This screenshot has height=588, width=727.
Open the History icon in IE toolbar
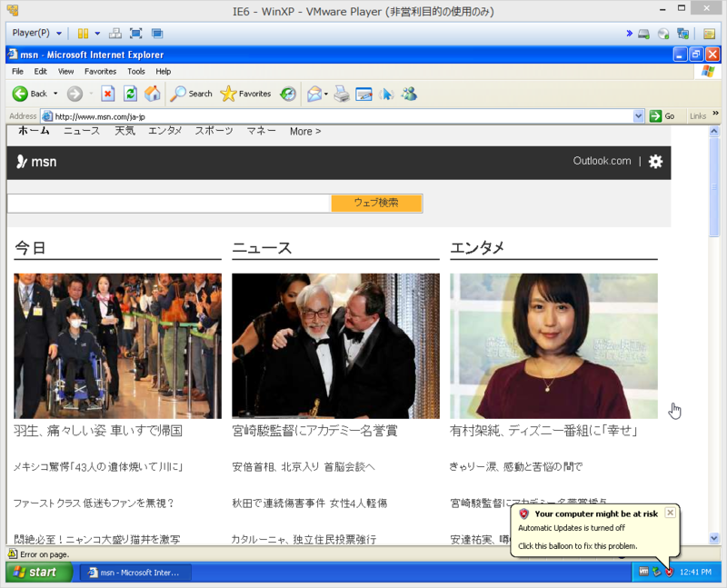tap(288, 95)
